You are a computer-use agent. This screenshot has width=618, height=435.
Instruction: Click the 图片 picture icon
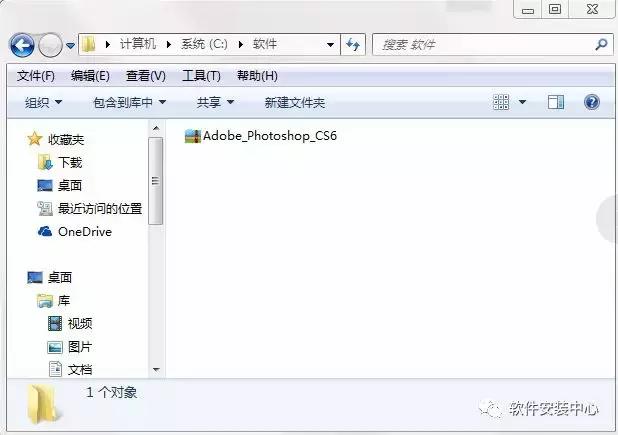[55, 347]
